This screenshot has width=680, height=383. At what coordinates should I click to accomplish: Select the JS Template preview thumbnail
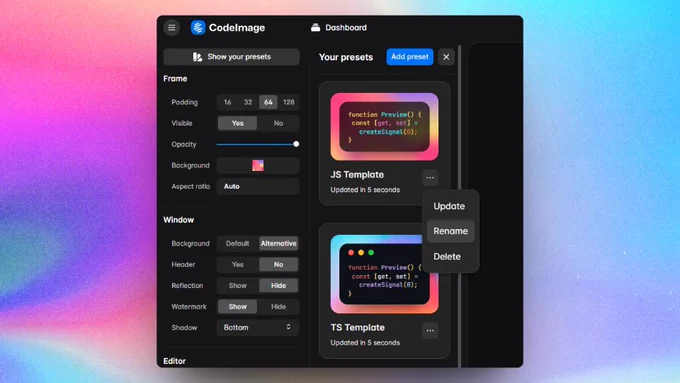[x=384, y=127]
